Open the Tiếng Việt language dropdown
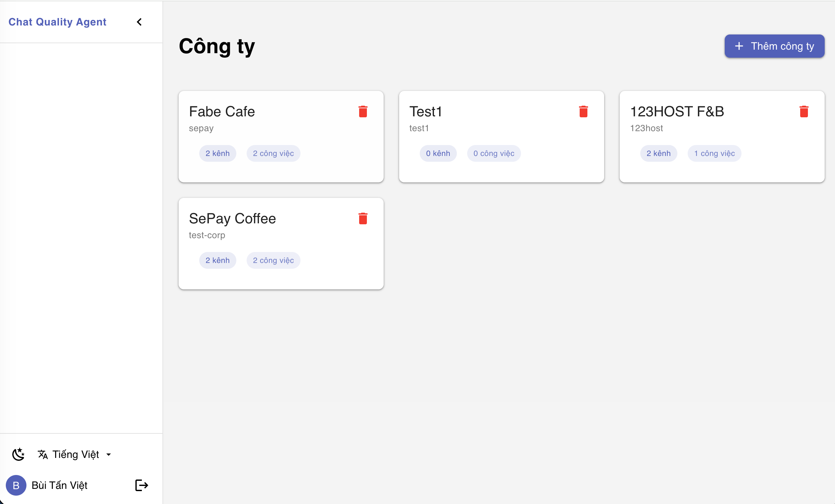835x504 pixels. pyautogui.click(x=75, y=454)
